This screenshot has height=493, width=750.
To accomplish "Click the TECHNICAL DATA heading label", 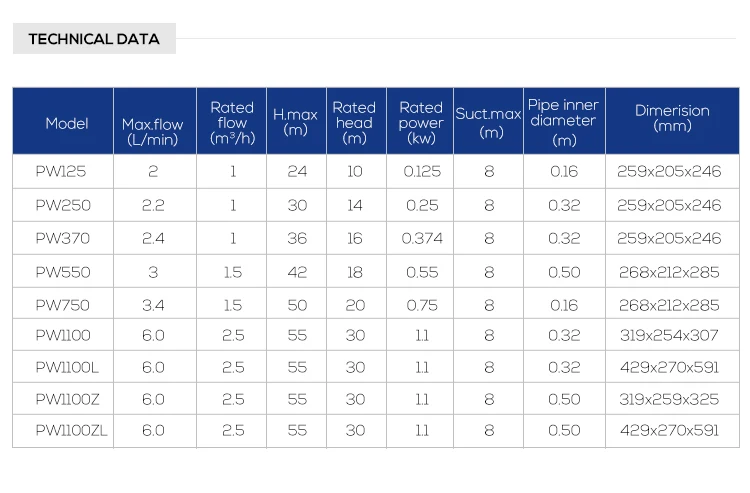I will [x=94, y=39].
